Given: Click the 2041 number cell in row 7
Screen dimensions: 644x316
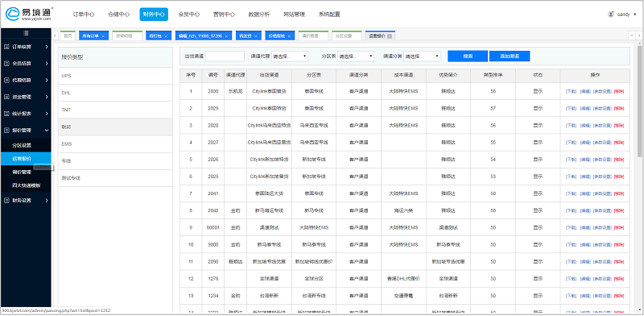Looking at the screenshot, I should (x=213, y=193).
